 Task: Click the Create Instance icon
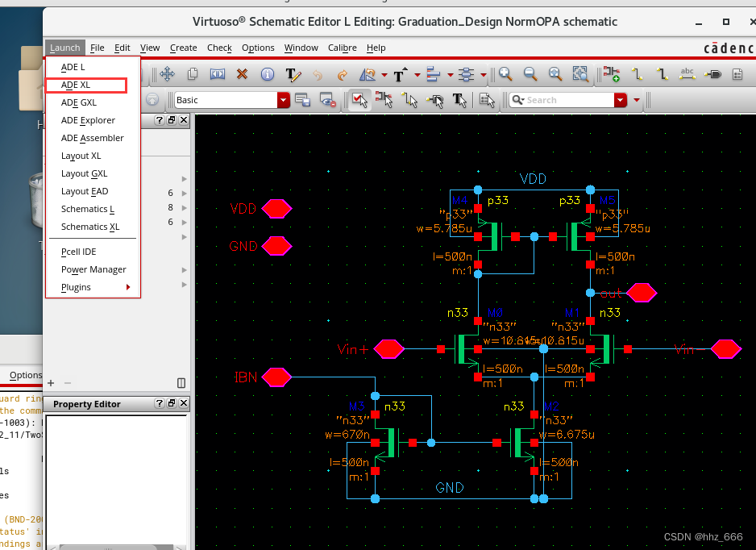(x=612, y=74)
